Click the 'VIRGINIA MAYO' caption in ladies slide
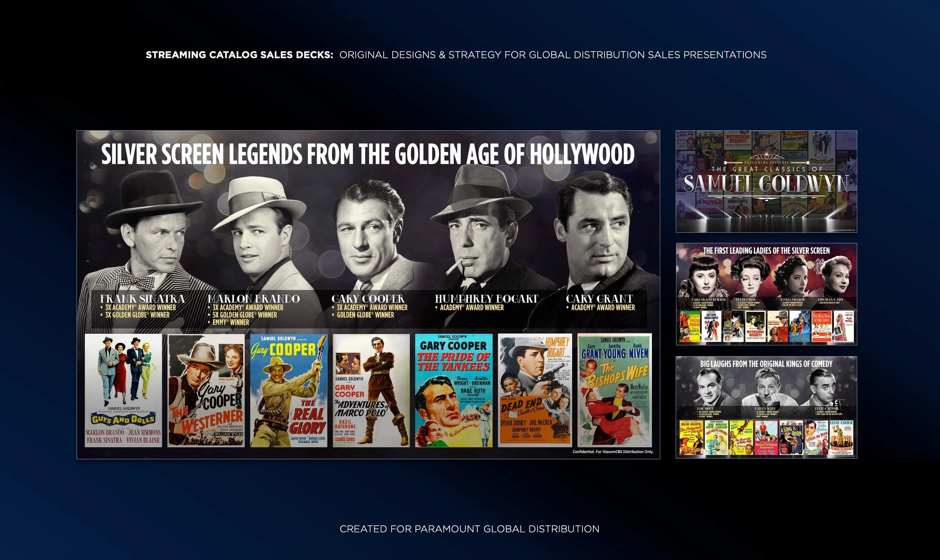 pos(830,300)
